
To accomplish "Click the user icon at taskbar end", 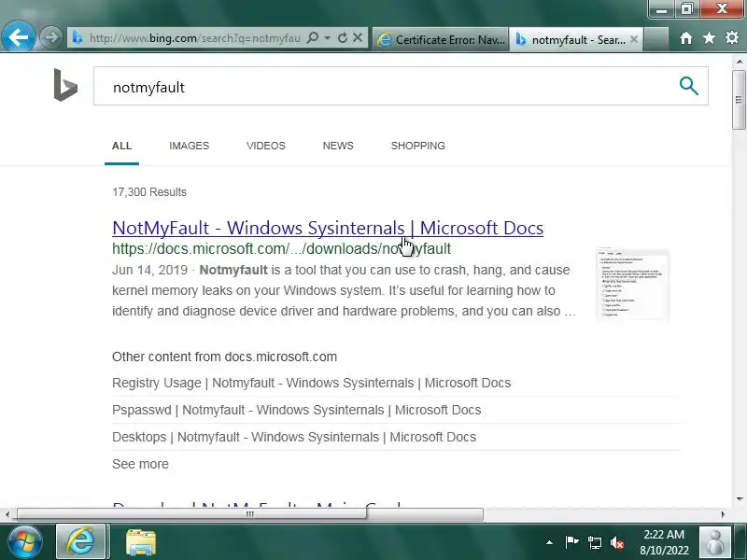I will (714, 542).
